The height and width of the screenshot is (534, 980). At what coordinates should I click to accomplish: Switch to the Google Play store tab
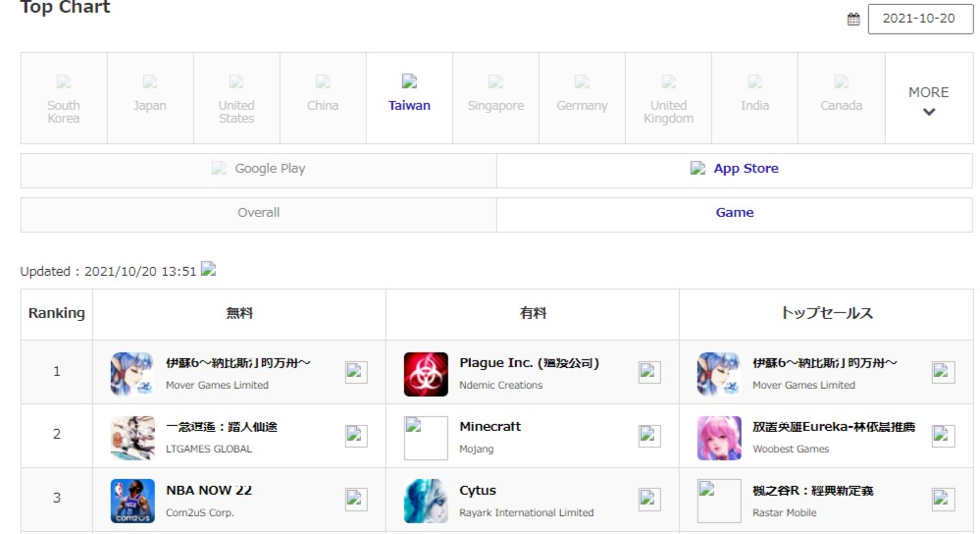(x=259, y=170)
